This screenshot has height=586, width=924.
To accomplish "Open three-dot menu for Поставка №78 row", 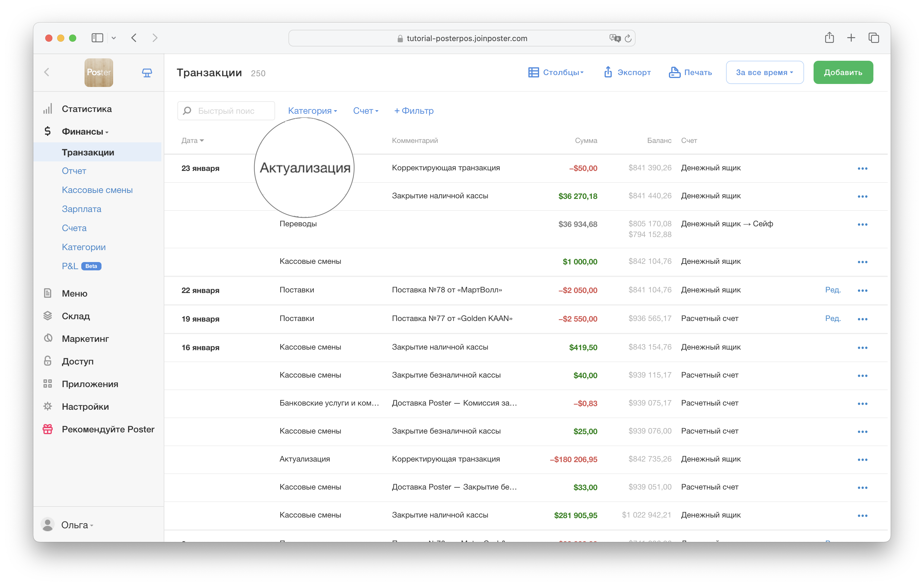I will pyautogui.click(x=862, y=291).
